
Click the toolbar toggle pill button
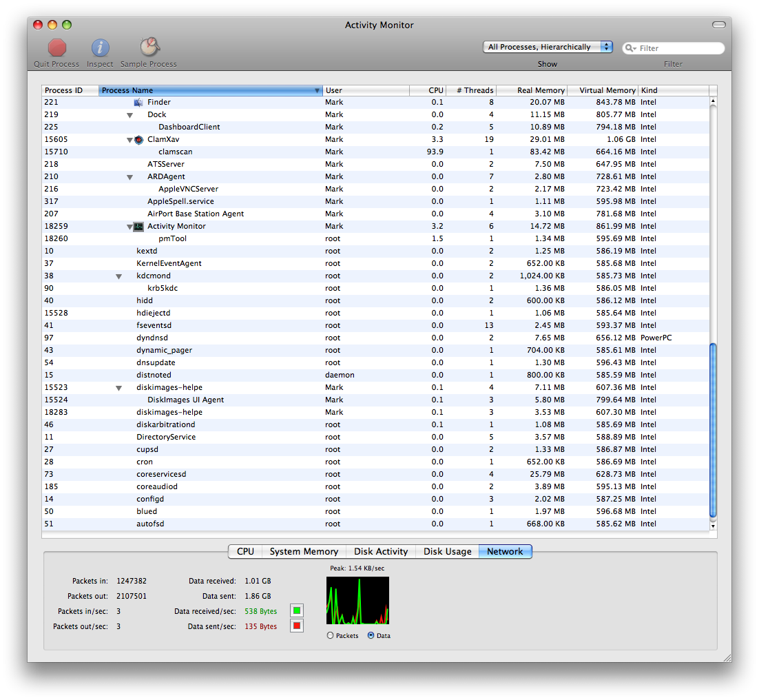pos(719,25)
